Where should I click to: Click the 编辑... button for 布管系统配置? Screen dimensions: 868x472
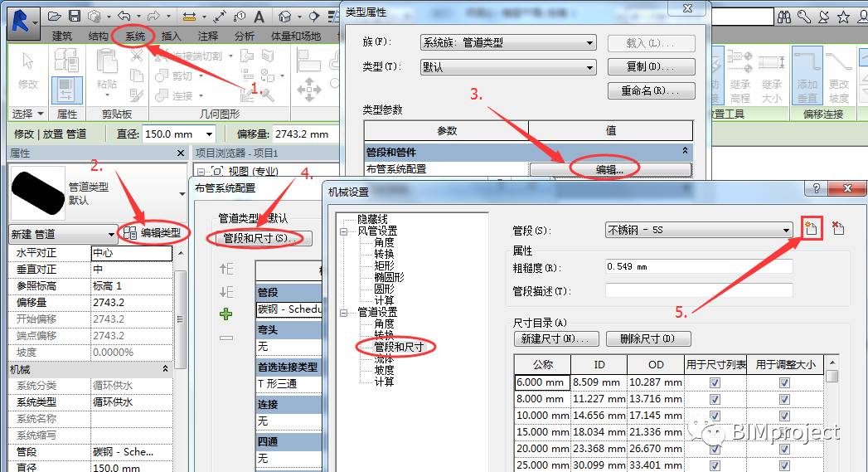click(610, 170)
